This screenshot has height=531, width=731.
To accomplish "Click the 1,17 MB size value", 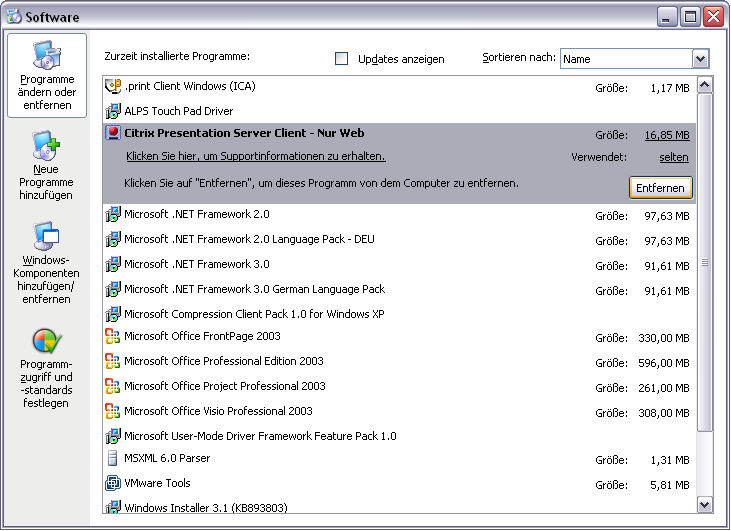I will click(670, 88).
